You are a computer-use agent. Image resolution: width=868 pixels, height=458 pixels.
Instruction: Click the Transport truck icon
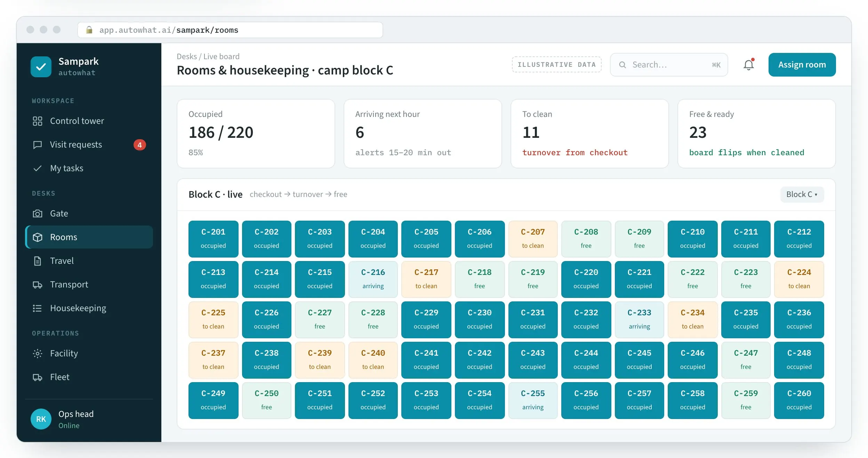(x=38, y=285)
